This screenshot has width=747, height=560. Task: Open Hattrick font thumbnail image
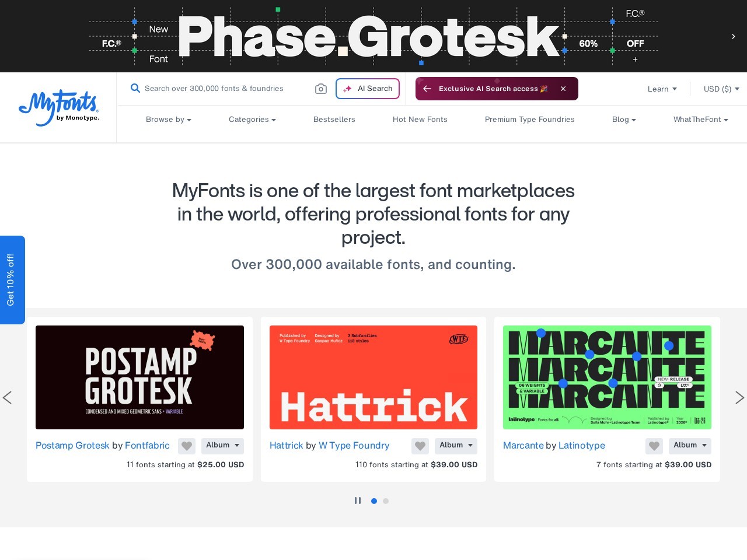click(x=373, y=377)
